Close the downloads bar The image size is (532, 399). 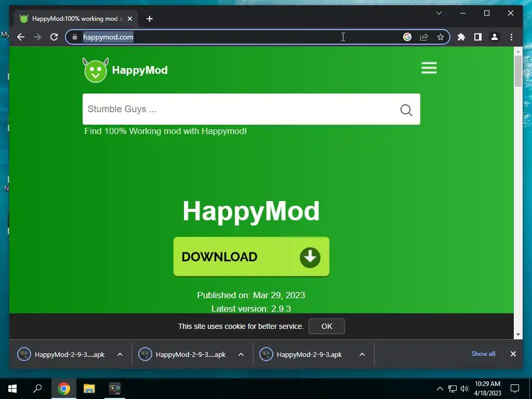click(x=513, y=354)
